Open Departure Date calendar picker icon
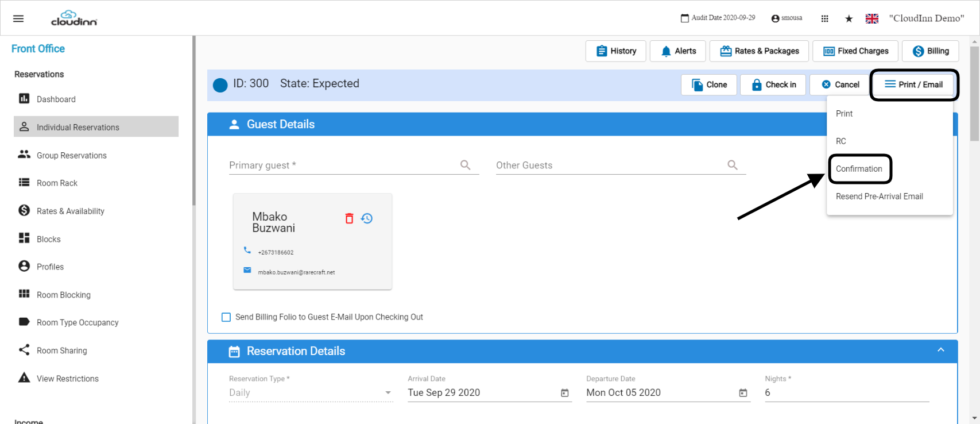This screenshot has height=424, width=980. [743, 393]
